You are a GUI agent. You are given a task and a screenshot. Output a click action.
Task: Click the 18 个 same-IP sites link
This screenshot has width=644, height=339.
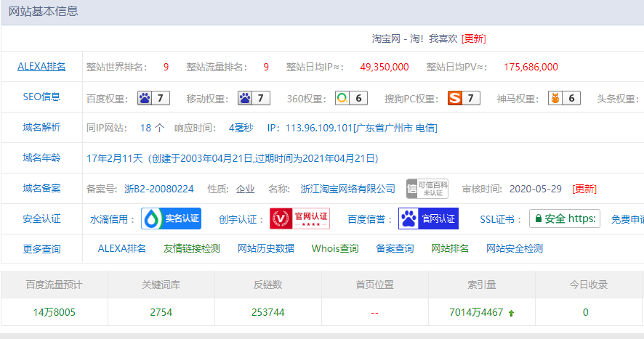(x=152, y=128)
